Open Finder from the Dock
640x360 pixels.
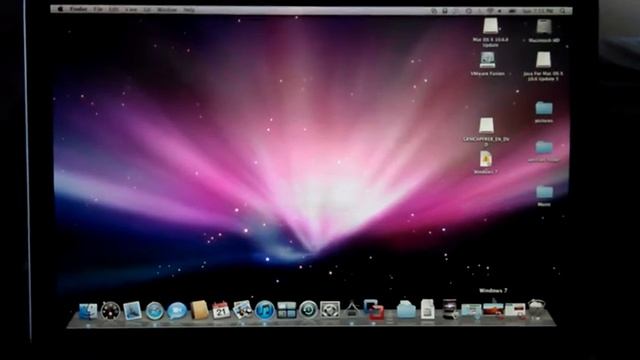(x=88, y=311)
